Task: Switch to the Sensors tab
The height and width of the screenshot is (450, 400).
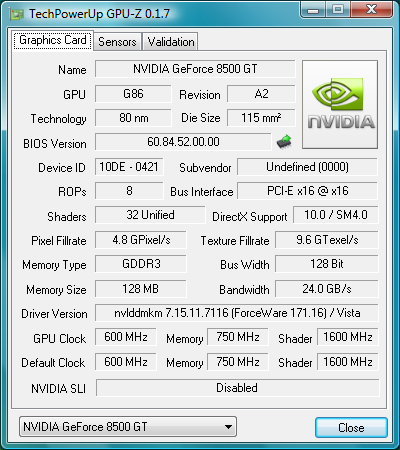Action: point(117,42)
